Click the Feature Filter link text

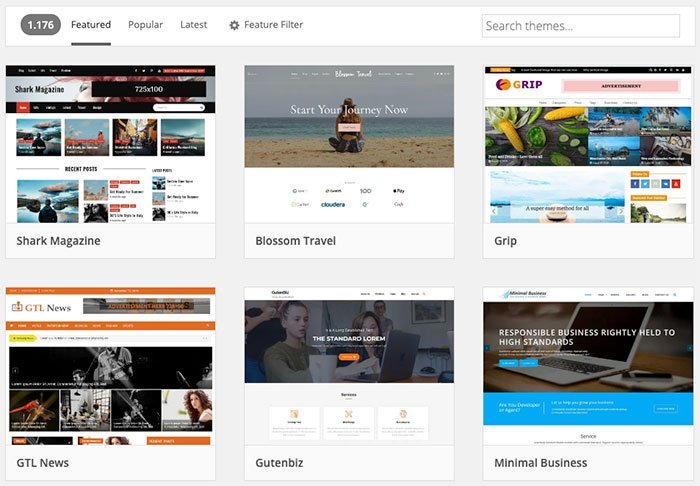coord(274,25)
